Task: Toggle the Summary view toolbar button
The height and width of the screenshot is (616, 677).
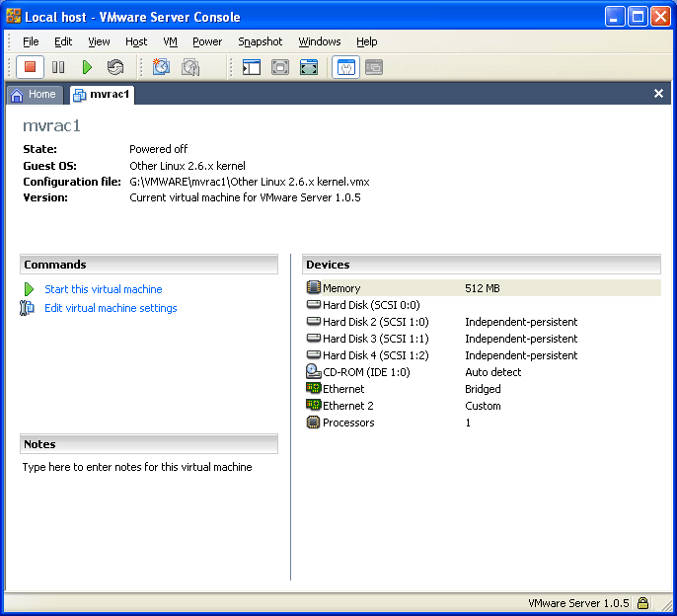Action: coord(345,67)
